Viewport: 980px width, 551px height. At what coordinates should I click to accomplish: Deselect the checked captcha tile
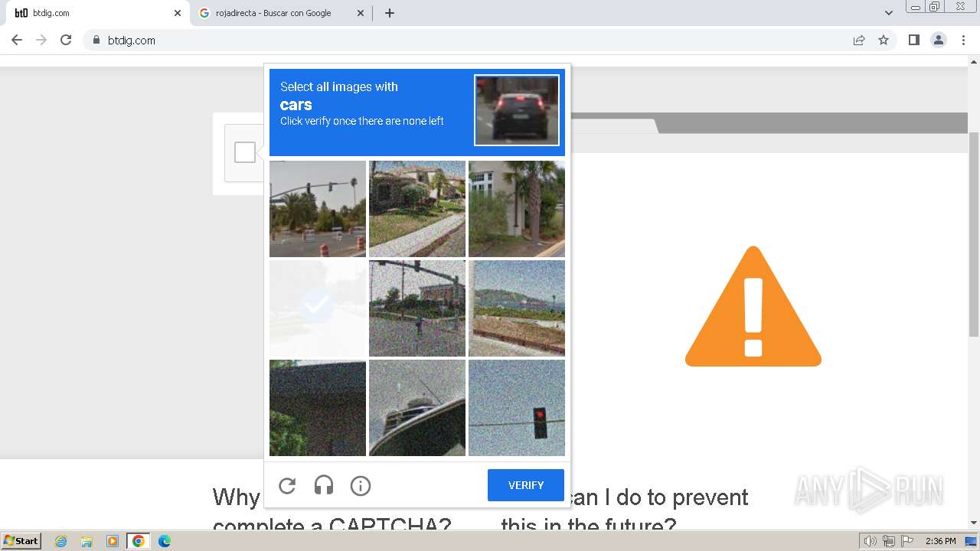(318, 308)
